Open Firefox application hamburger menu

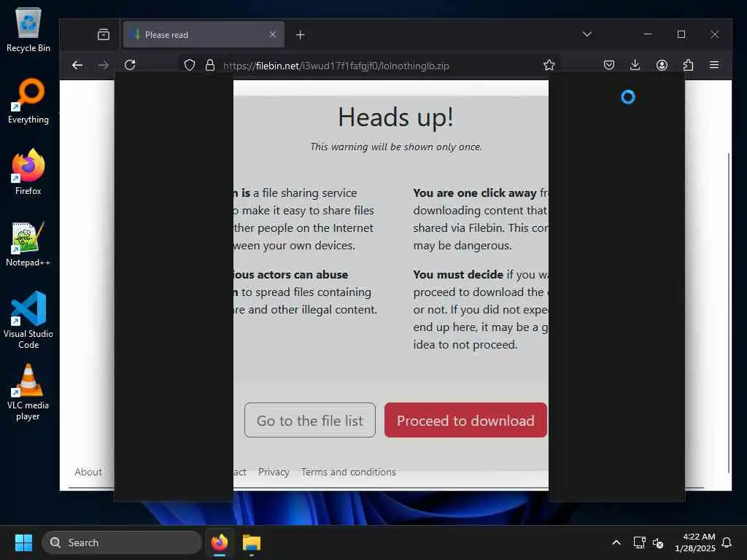click(714, 65)
